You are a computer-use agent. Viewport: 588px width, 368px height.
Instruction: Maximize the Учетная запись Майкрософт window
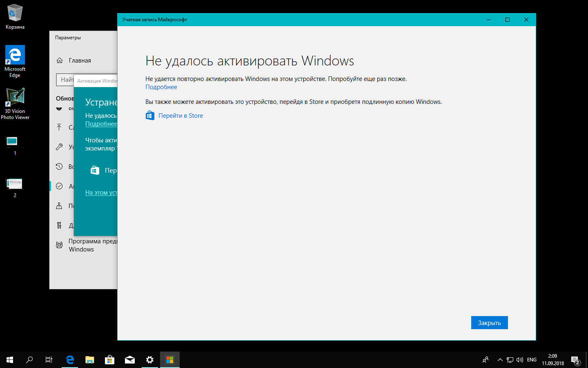[508, 20]
